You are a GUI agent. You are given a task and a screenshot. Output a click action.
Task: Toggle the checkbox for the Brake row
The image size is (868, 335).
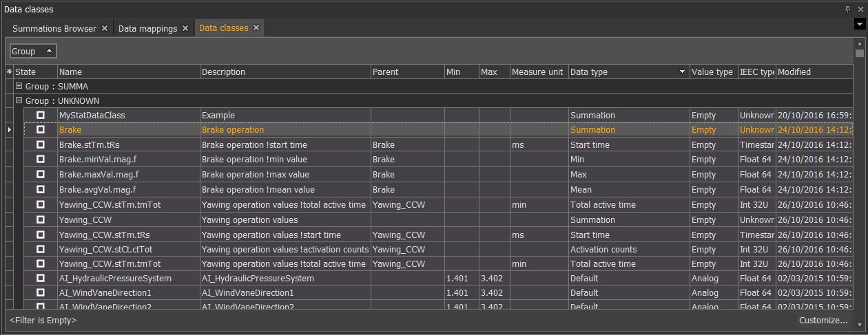point(41,129)
